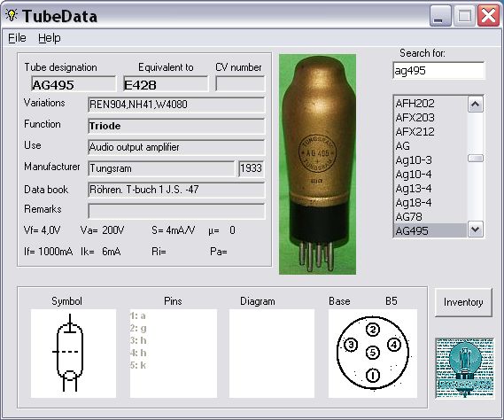The height and width of the screenshot is (420, 504).
Task: Click the triode symbol drawing
Action: tap(69, 353)
